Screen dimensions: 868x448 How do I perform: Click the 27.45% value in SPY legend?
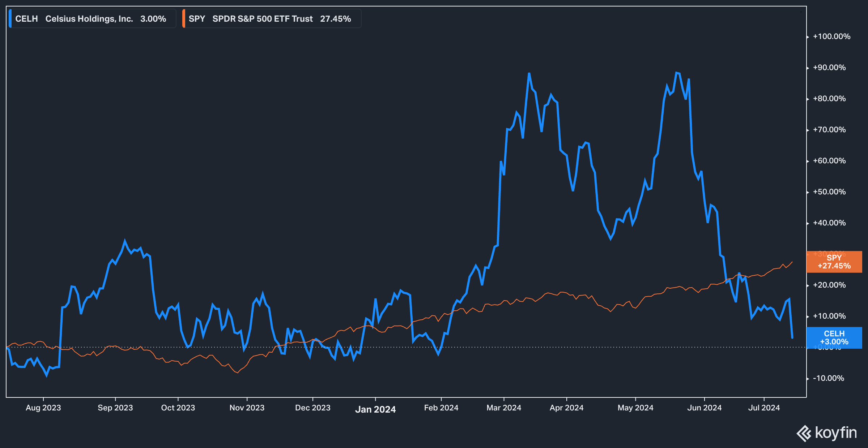pos(336,19)
